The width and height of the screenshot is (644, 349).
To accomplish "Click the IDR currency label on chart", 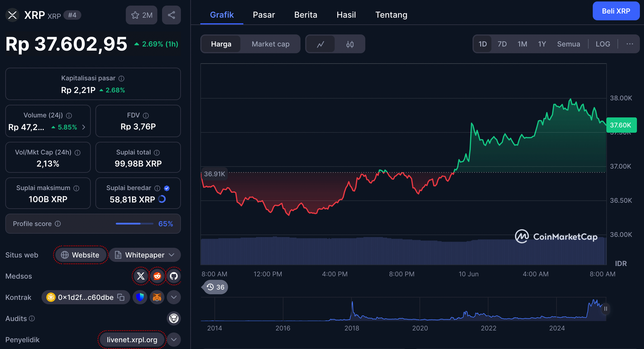I will point(621,263).
